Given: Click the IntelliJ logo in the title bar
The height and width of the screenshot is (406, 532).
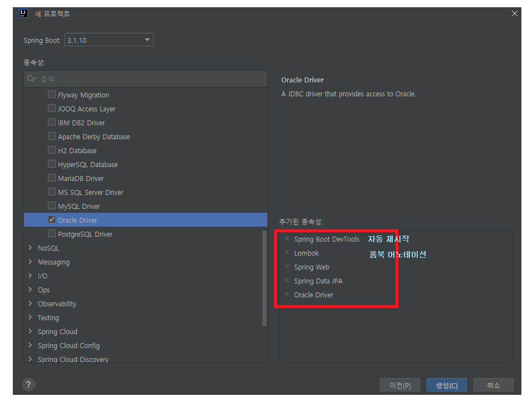Looking at the screenshot, I should click(23, 13).
